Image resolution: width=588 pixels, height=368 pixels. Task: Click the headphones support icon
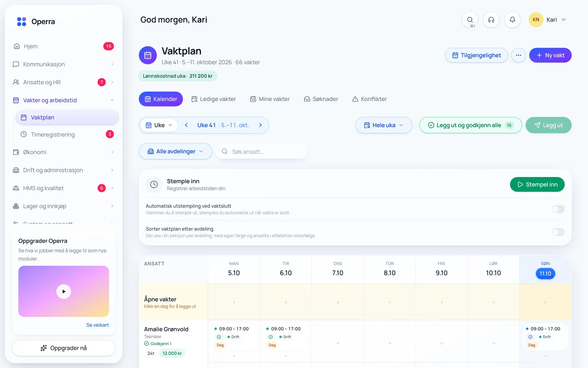click(x=491, y=20)
